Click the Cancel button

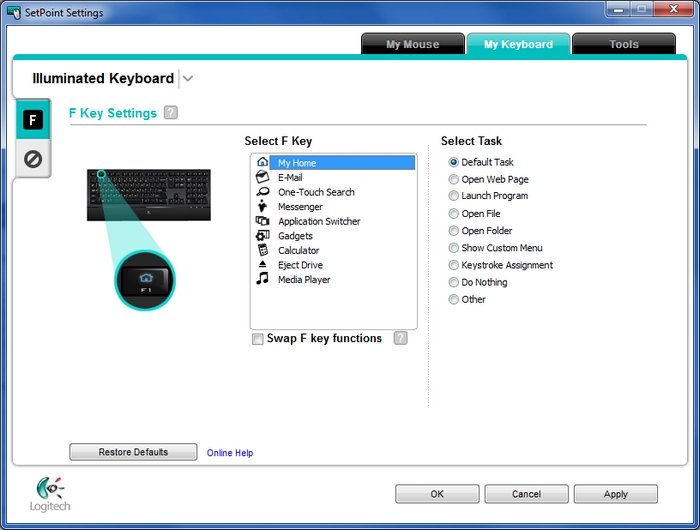coord(526,494)
